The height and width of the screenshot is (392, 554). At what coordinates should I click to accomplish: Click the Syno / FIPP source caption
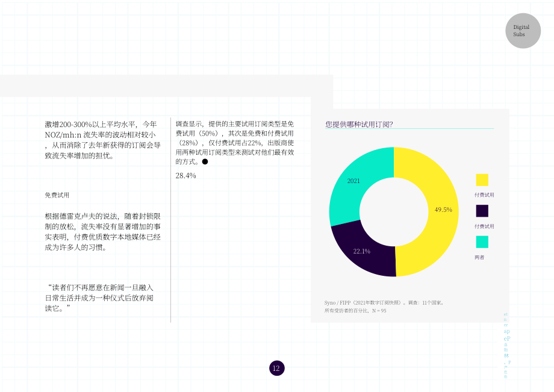click(x=384, y=303)
